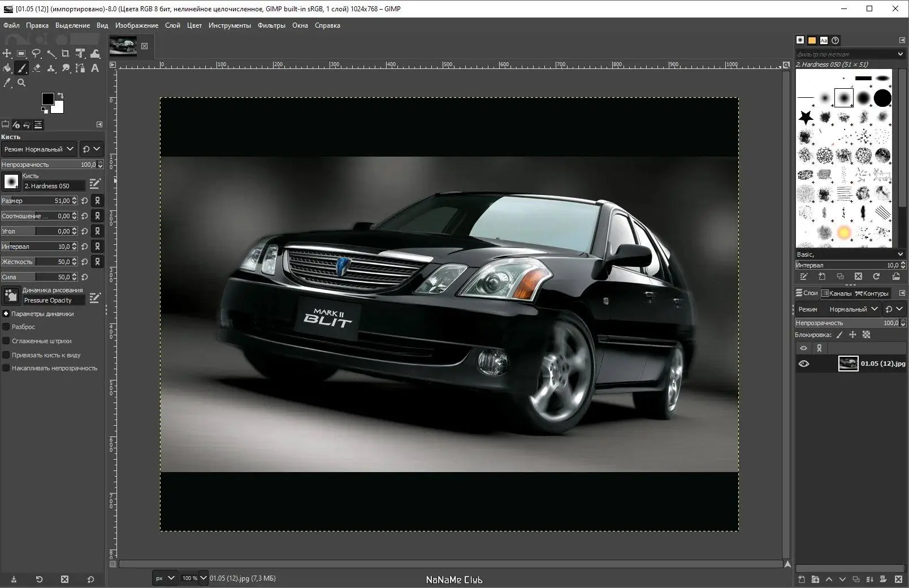This screenshot has width=909, height=588.
Task: Click the black foreground color swatch
Action: (47, 100)
